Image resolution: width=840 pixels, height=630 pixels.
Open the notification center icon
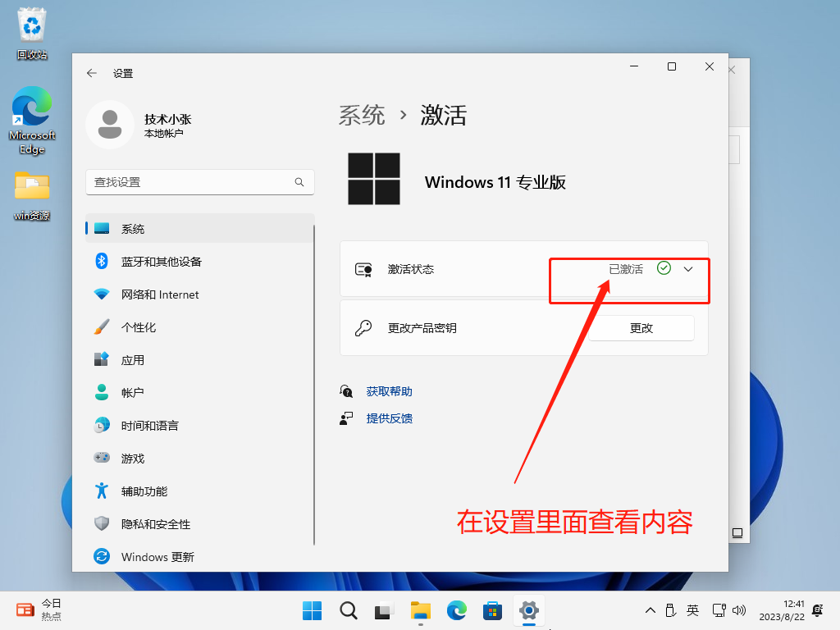tap(818, 610)
